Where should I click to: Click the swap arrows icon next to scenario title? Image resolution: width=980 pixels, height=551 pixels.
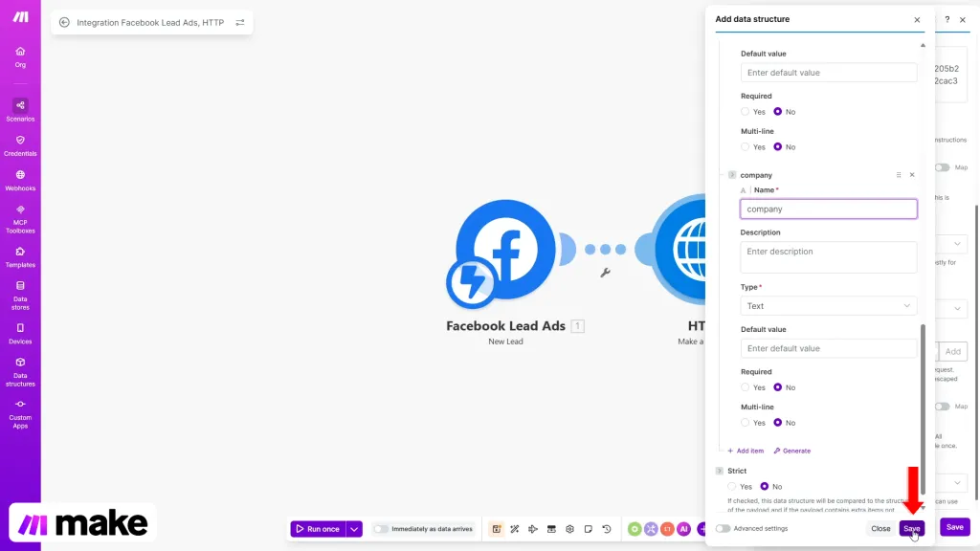240,23
